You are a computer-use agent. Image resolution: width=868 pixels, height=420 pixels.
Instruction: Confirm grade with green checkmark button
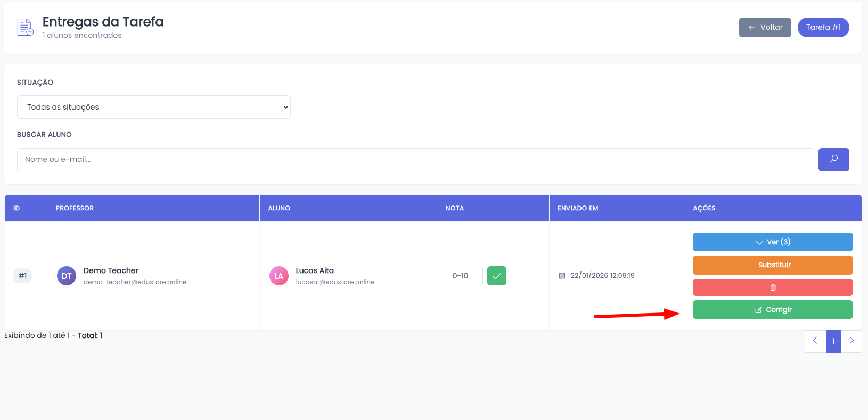496,276
